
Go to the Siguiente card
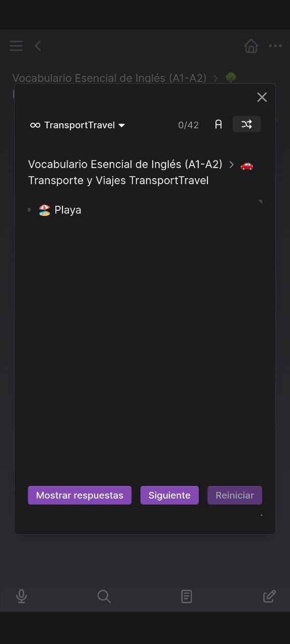click(x=169, y=495)
